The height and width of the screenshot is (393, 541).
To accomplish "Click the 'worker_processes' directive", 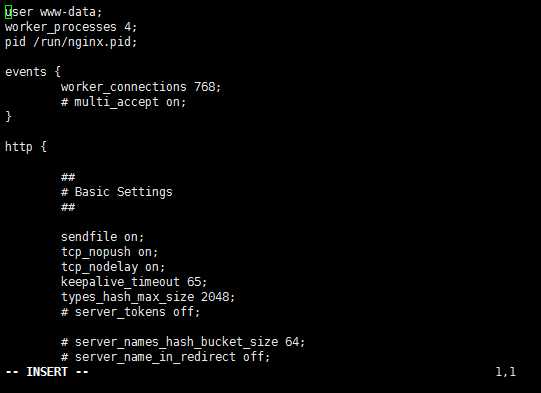I will 61,27.
